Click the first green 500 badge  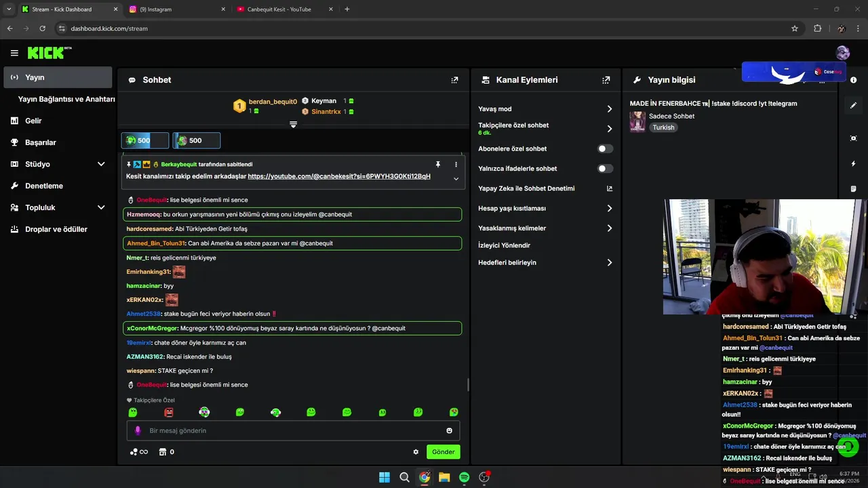tap(144, 140)
